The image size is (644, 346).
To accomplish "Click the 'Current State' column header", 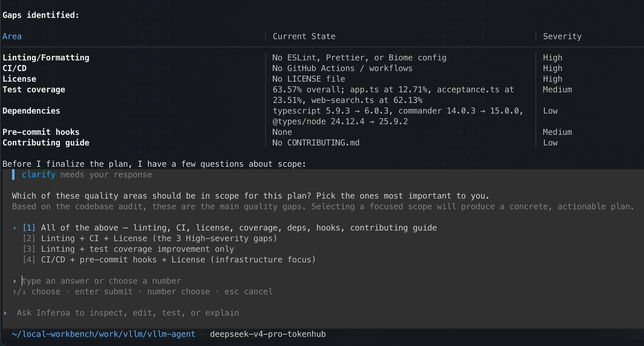I will pos(304,36).
